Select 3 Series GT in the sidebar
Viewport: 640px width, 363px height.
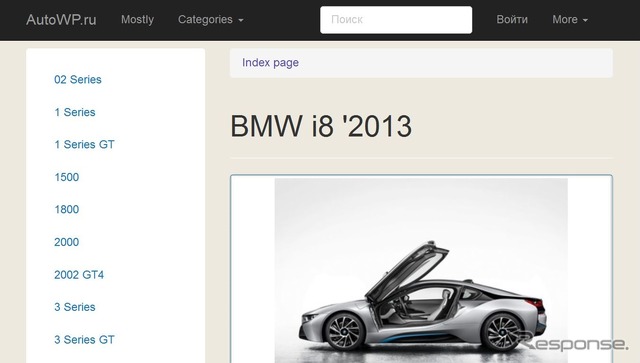coord(84,339)
